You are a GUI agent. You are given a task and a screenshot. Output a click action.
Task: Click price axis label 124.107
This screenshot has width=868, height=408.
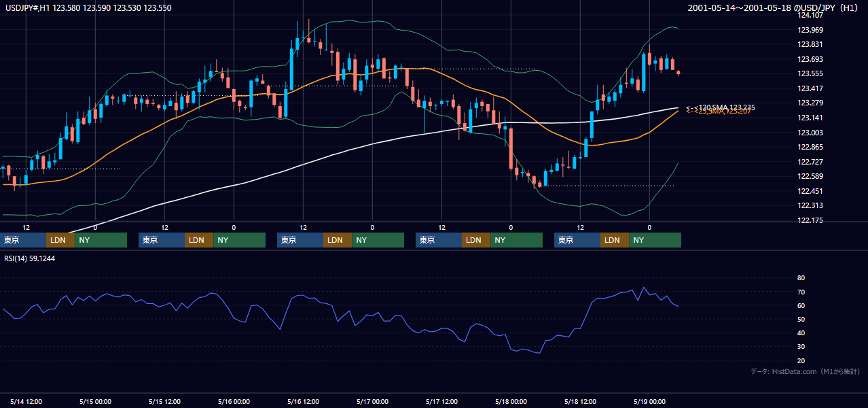point(810,15)
